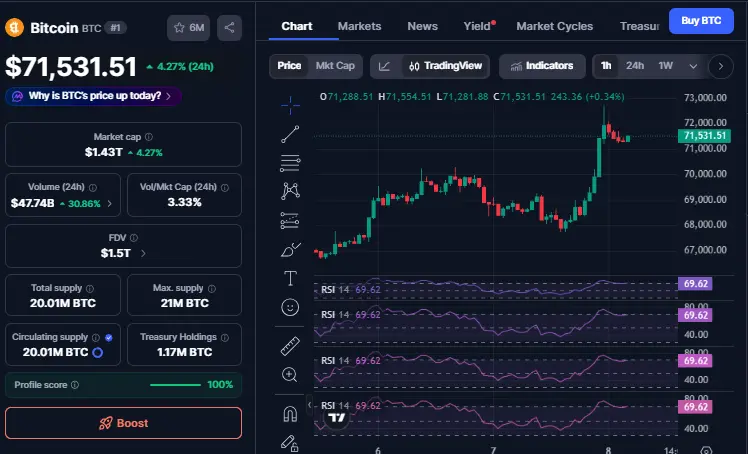Pick the Text annotation tool
748x454 pixels.
[290, 278]
